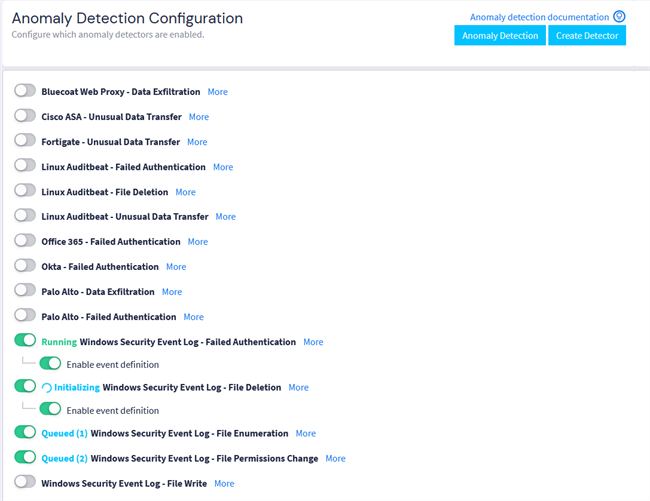650x501 pixels.
Task: Expand More for Palo Alto Data Exfiltration
Action: [x=172, y=292]
